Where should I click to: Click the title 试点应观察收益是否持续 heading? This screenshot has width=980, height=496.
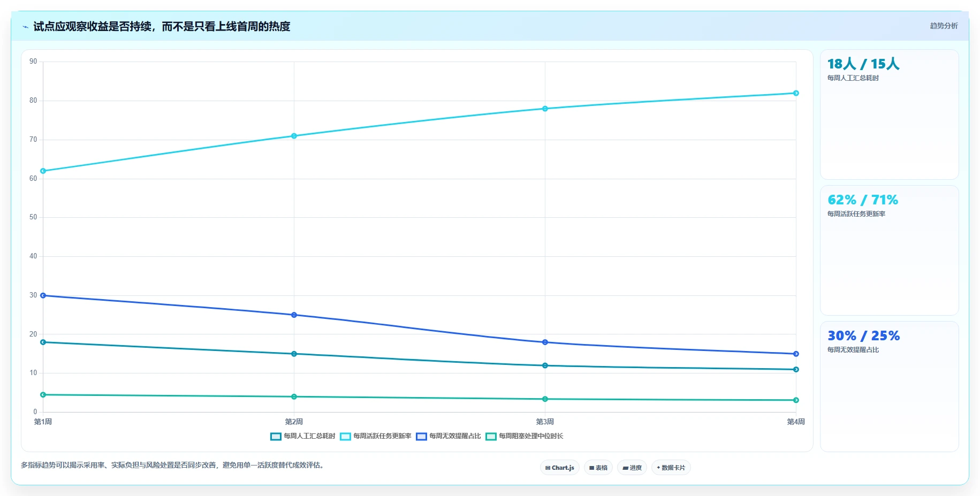click(x=162, y=27)
